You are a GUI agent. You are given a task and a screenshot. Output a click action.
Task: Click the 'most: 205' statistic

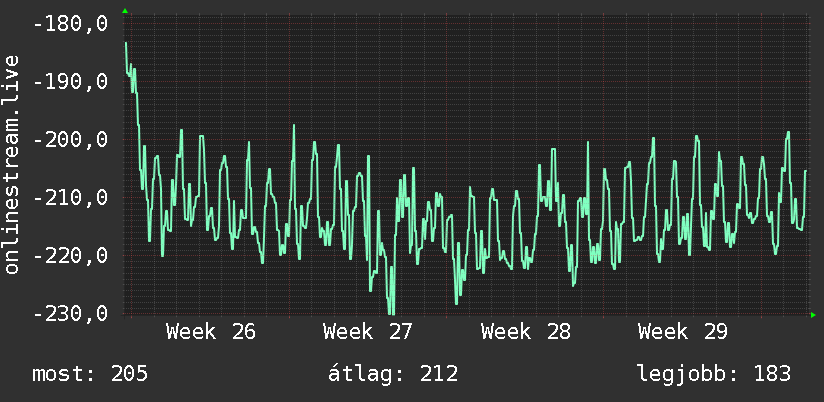(x=90, y=374)
